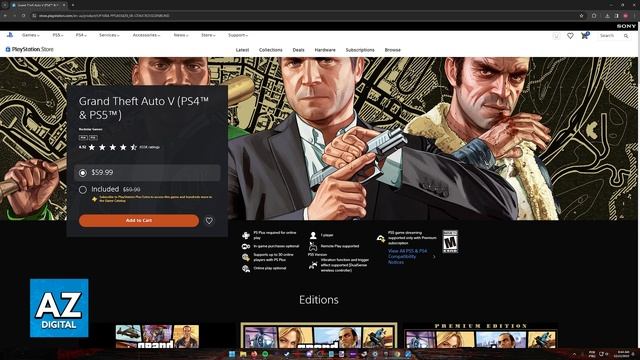Open a new browser tab
Image resolution: width=640 pixels, height=360 pixels.
(73, 5)
